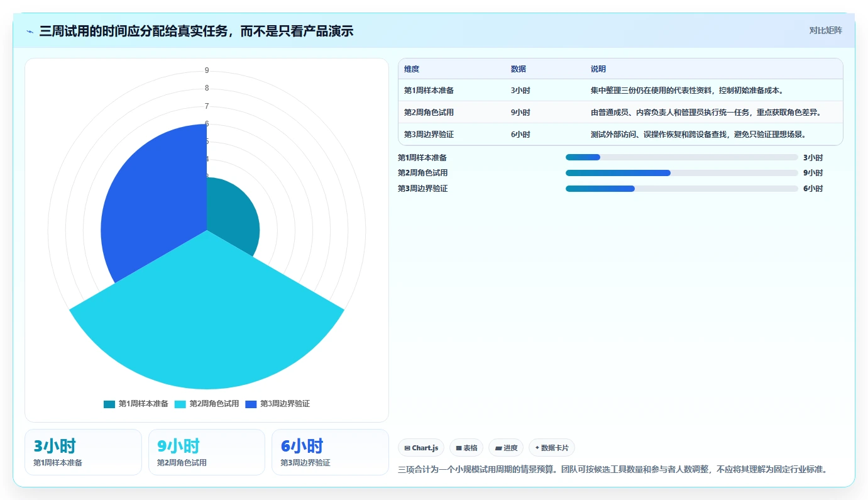
Task: Click the 说明 column header
Action: pos(598,69)
